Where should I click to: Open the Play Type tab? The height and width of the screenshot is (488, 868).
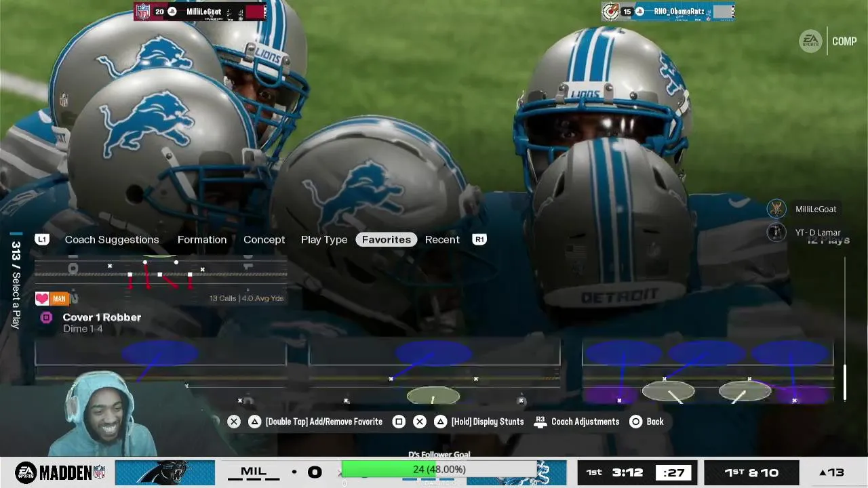pos(324,239)
